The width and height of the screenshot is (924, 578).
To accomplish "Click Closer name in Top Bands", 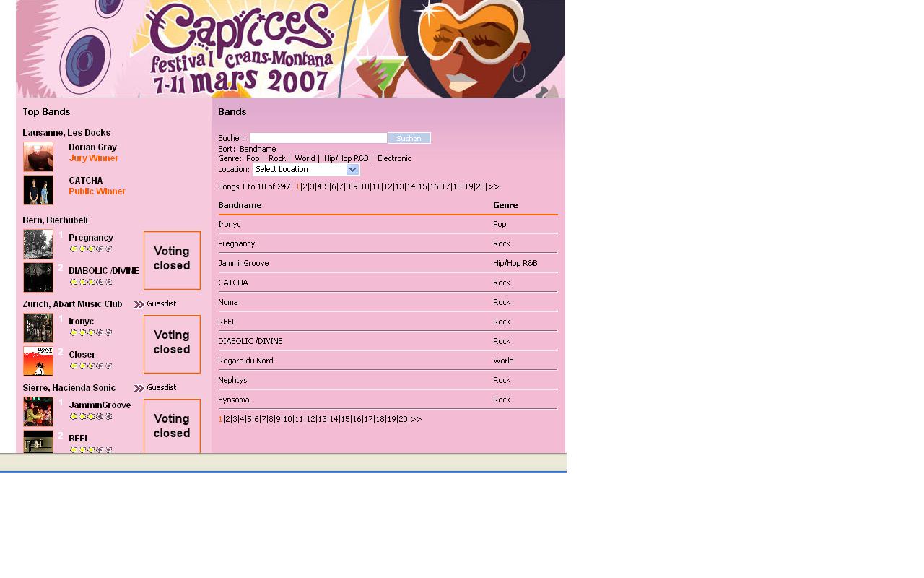I will click(82, 355).
